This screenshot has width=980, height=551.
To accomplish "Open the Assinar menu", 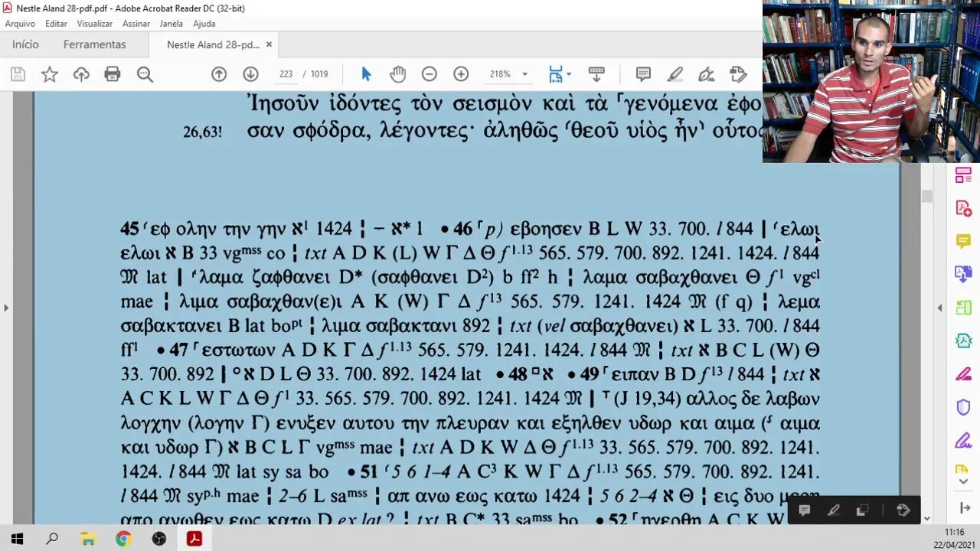I will (x=136, y=24).
